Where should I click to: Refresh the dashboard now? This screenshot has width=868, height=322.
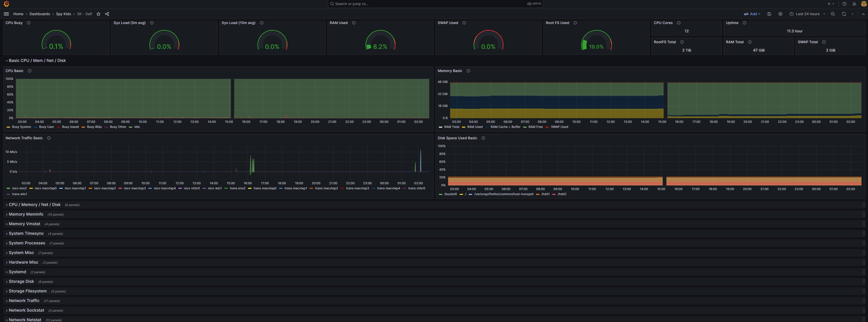pyautogui.click(x=844, y=14)
